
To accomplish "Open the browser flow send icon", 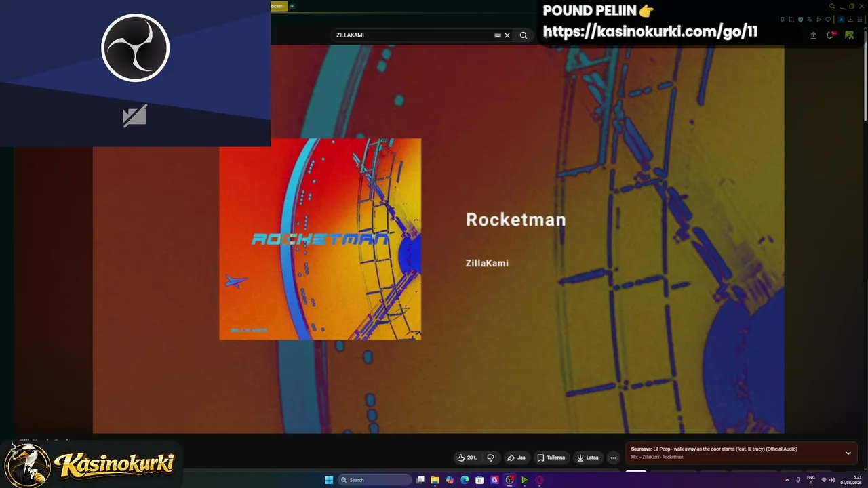I will pos(818,20).
